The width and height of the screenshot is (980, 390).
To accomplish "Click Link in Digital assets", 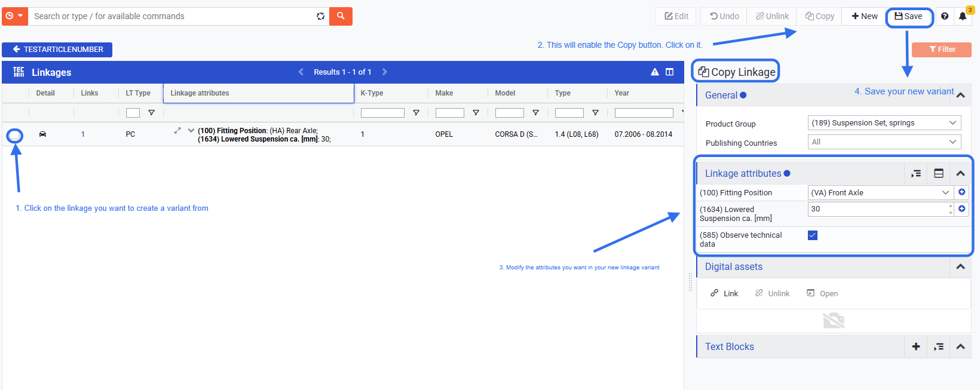I will click(x=724, y=293).
